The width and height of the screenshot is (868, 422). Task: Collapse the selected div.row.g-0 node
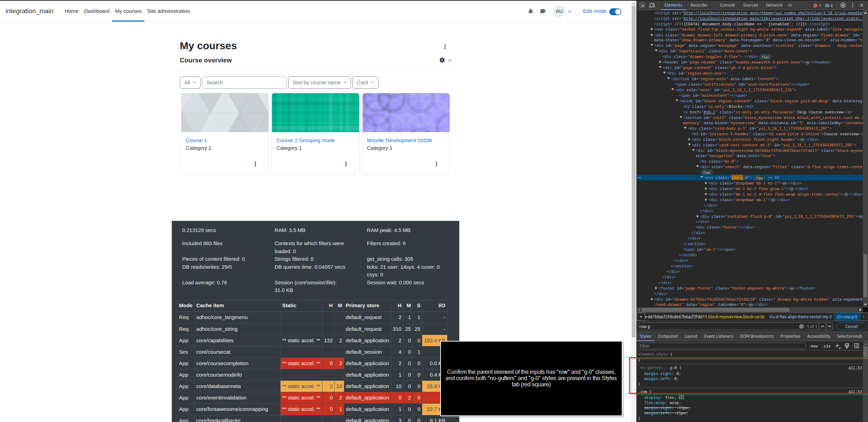(702, 178)
